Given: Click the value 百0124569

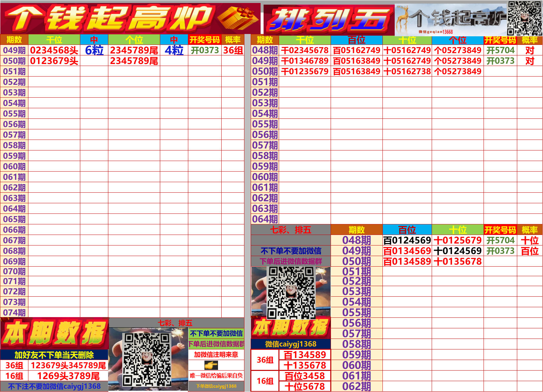Looking at the screenshot, I should pyautogui.click(x=407, y=240).
